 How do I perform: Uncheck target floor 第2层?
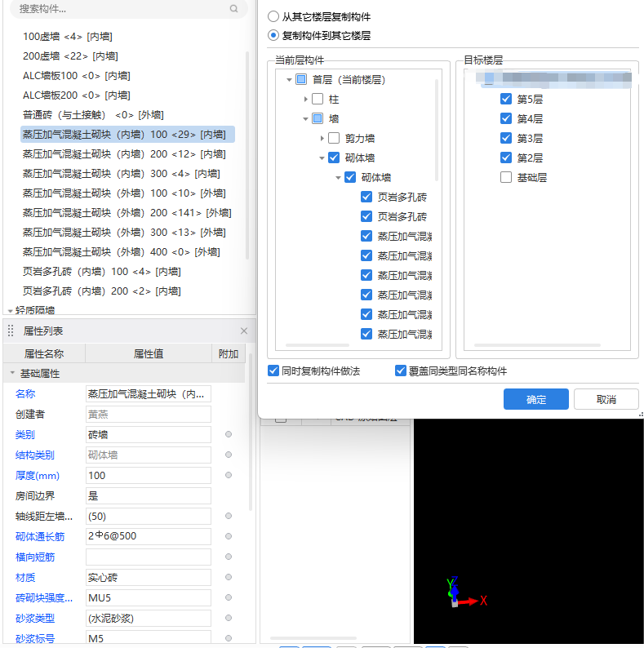[506, 158]
